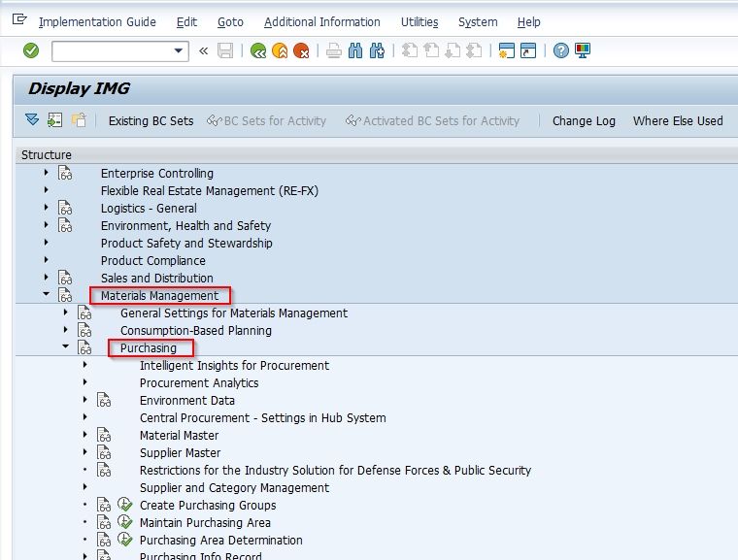Select Intelligent Insights for Procurement row
Viewport: 738px width, 560px height.
[x=234, y=365]
